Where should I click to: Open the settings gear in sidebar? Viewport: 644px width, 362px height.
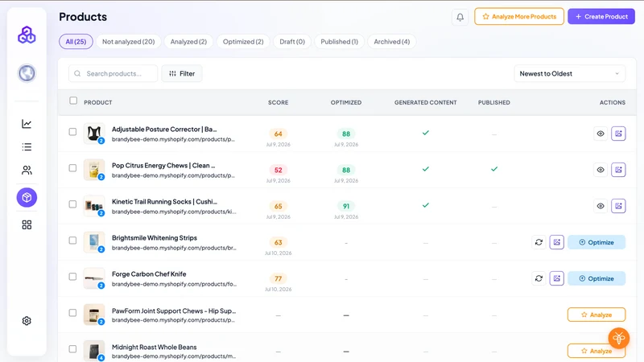[x=27, y=320]
